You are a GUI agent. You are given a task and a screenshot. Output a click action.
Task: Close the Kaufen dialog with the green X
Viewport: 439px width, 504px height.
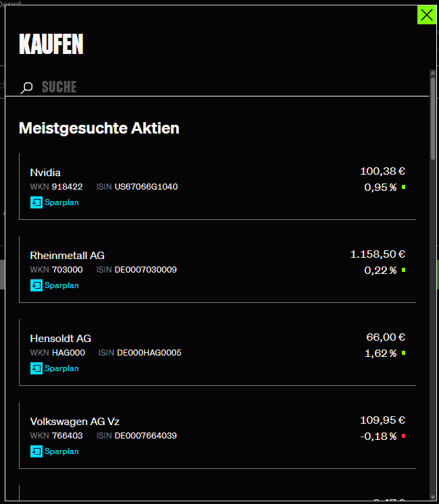[427, 15]
